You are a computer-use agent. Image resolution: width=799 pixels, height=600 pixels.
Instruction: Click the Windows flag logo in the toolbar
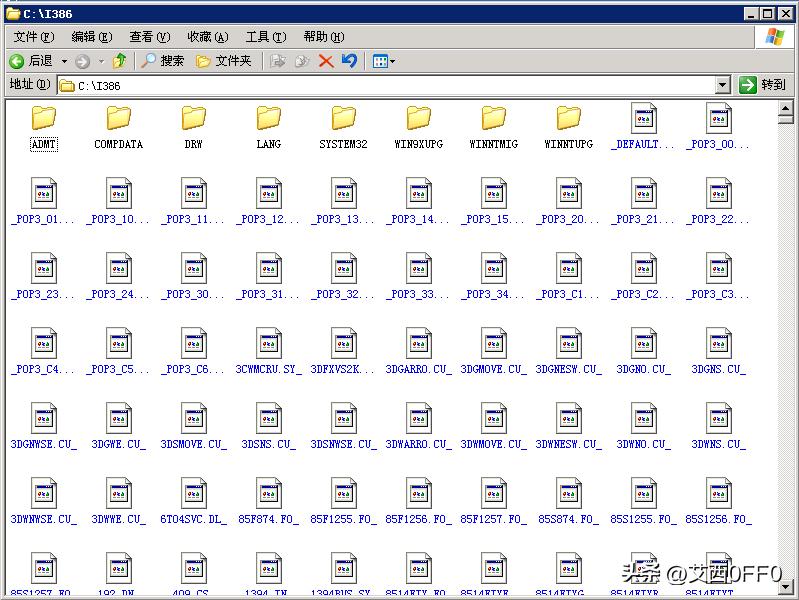coord(775,37)
